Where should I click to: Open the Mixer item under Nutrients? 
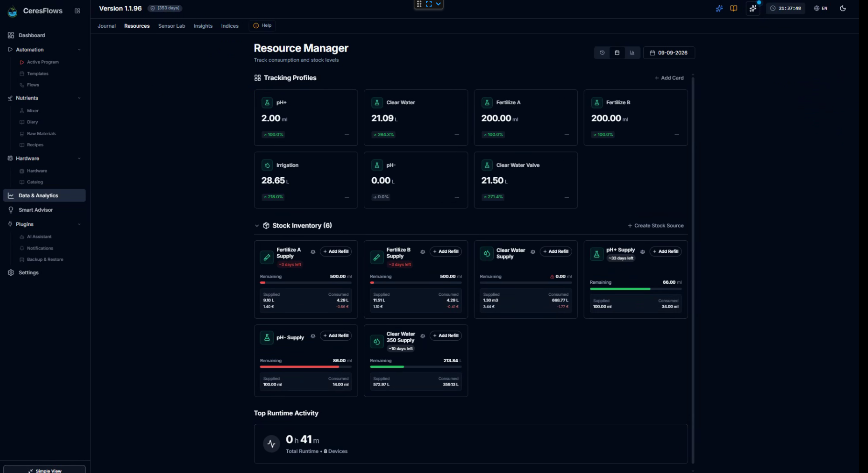click(x=33, y=111)
